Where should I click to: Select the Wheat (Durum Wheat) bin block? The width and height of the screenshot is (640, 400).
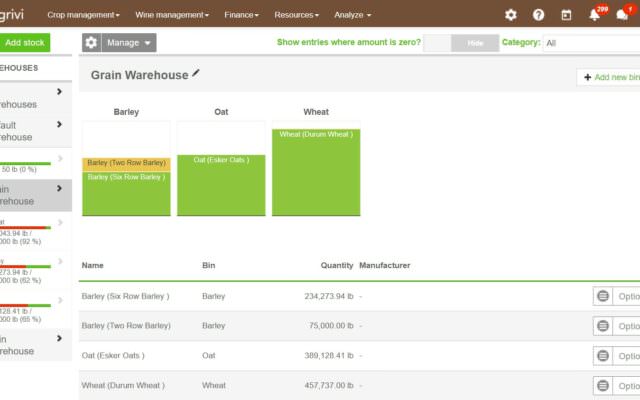pyautogui.click(x=316, y=172)
